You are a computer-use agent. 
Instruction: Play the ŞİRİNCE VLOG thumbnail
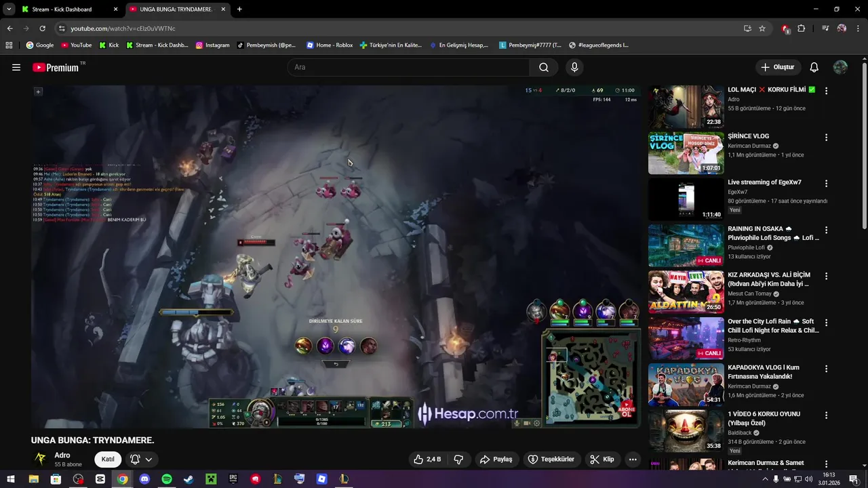point(686,153)
